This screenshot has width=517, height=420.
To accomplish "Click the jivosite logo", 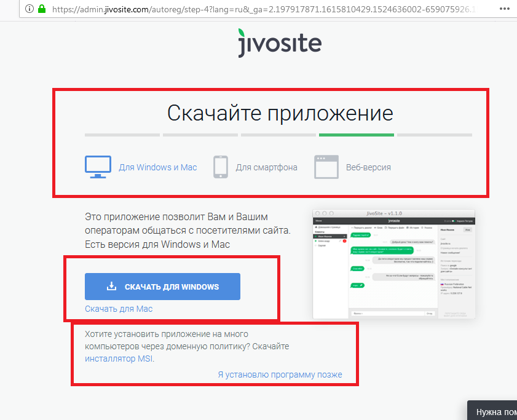I will click(280, 43).
